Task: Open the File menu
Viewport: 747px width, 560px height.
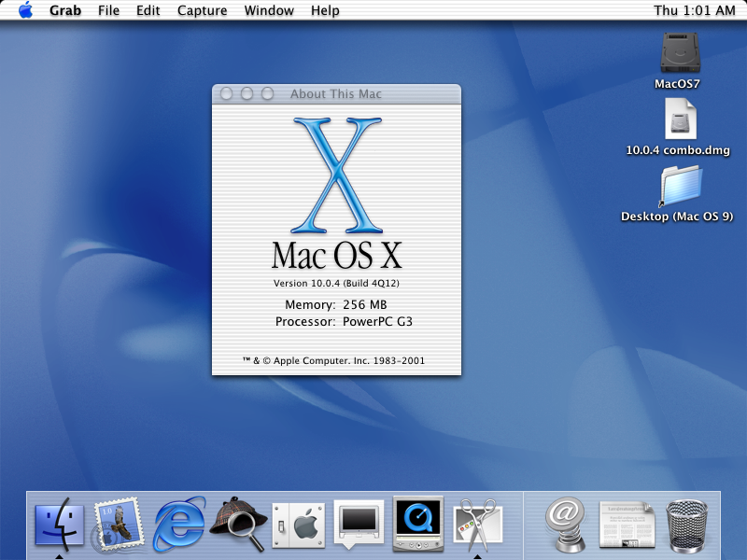Action: tap(108, 10)
